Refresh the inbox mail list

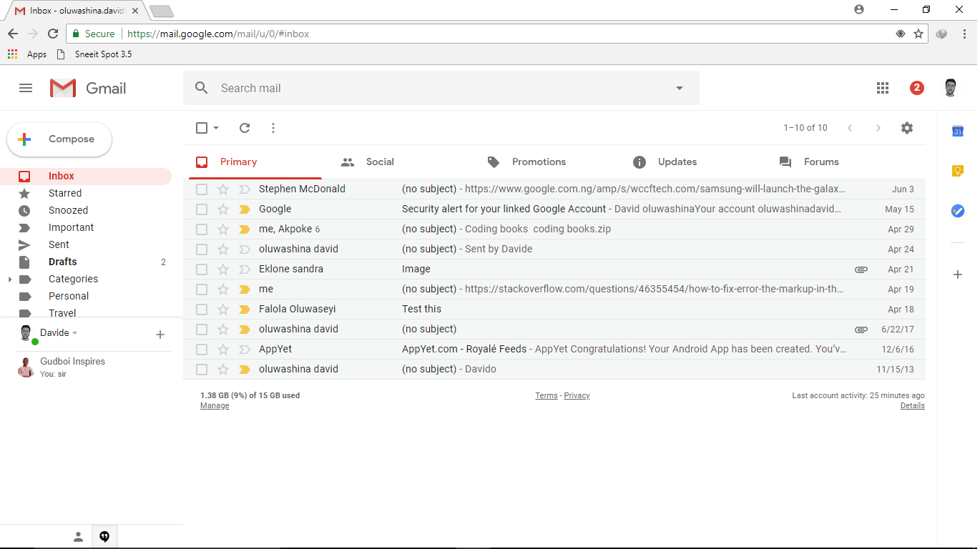[x=245, y=128]
